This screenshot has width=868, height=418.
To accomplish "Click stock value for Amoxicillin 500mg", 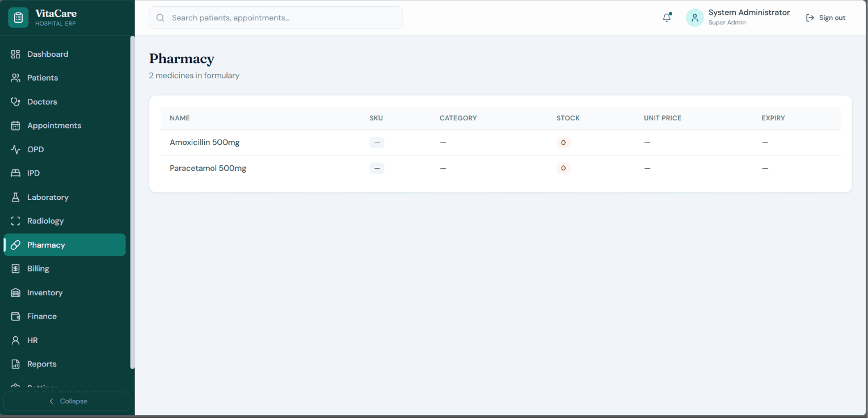I will (563, 143).
